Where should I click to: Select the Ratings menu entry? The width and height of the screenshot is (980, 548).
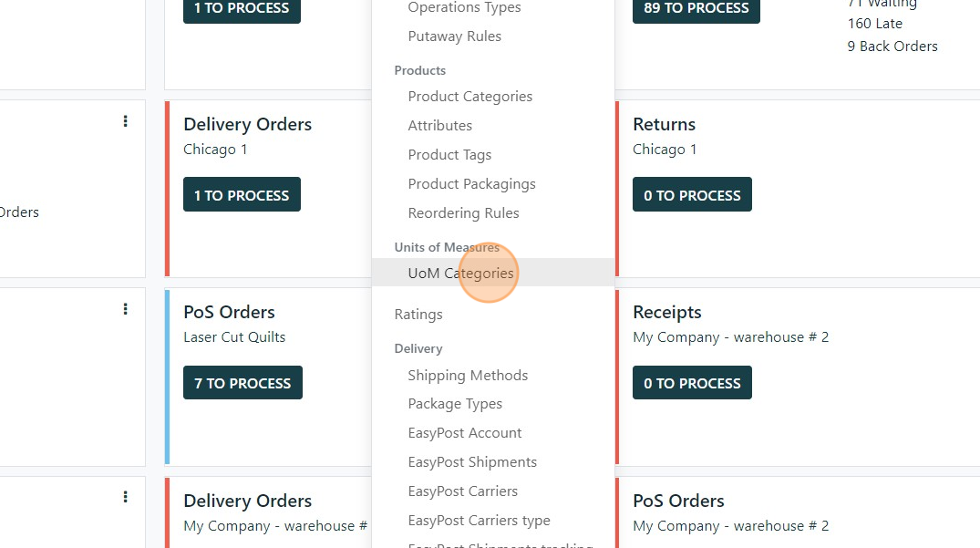418,314
